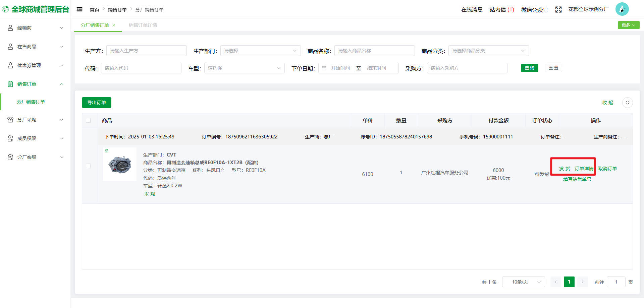Open the calendar icon in 下单日期
Viewport: 644px width, 308px height.
tap(324, 68)
